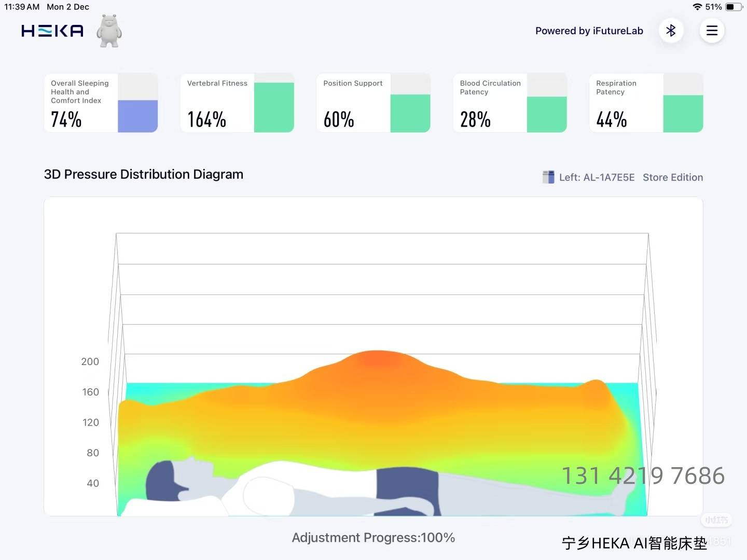
Task: Click the red pressure peak on the 3D diagram
Action: pyautogui.click(x=379, y=358)
